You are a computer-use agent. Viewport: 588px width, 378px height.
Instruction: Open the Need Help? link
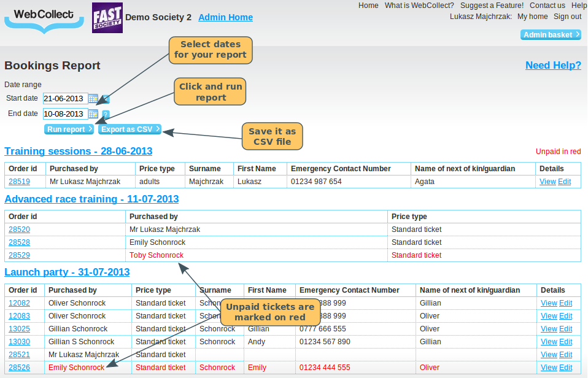point(553,66)
